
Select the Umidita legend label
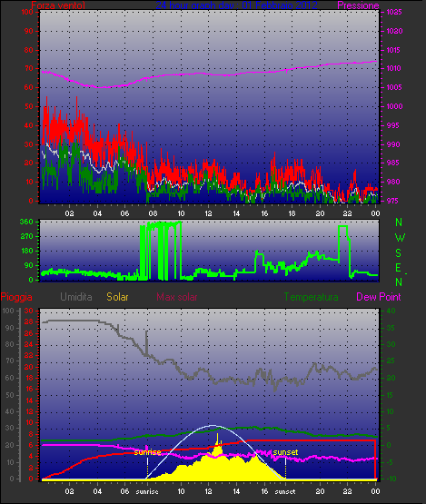click(x=76, y=296)
